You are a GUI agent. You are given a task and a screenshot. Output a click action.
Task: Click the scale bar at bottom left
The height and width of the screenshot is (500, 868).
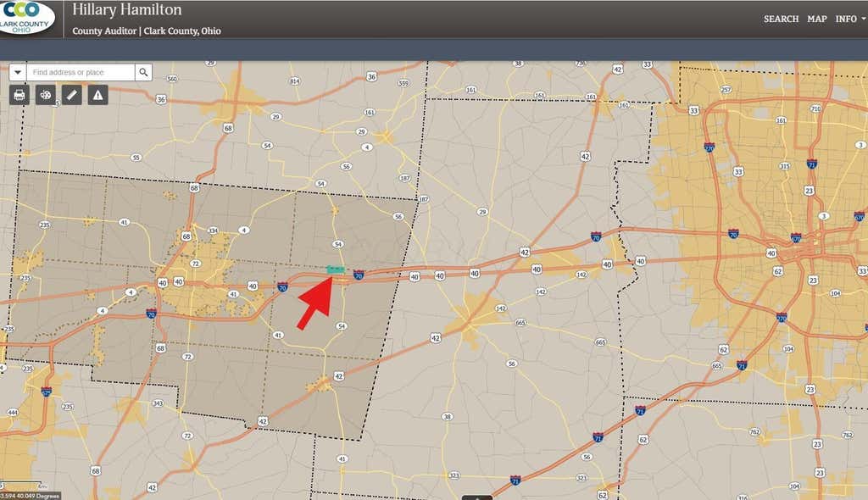pyautogui.click(x=22, y=486)
